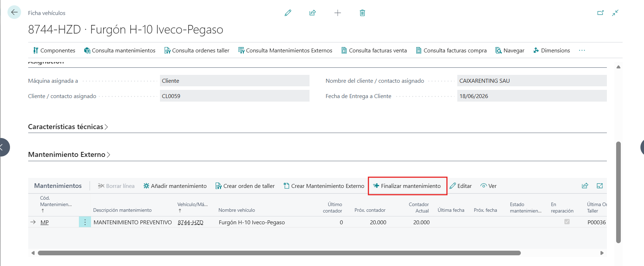Open Cliente / contacto asignado label link
Image resolution: width=644 pixels, height=266 pixels.
click(x=62, y=96)
